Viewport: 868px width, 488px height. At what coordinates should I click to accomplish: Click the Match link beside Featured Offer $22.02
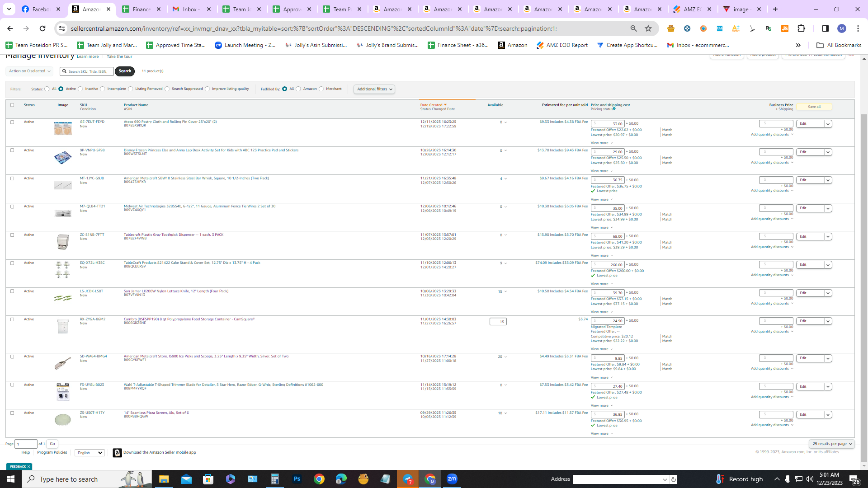[667, 130]
